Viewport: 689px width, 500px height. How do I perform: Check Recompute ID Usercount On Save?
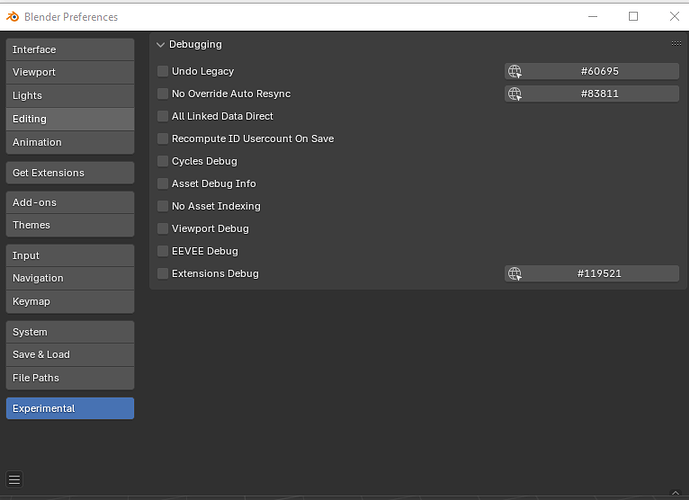coord(163,138)
